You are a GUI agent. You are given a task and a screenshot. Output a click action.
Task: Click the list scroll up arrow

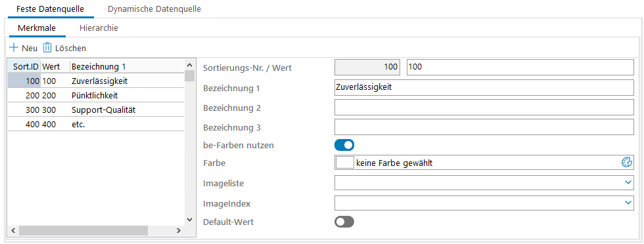[189, 65]
